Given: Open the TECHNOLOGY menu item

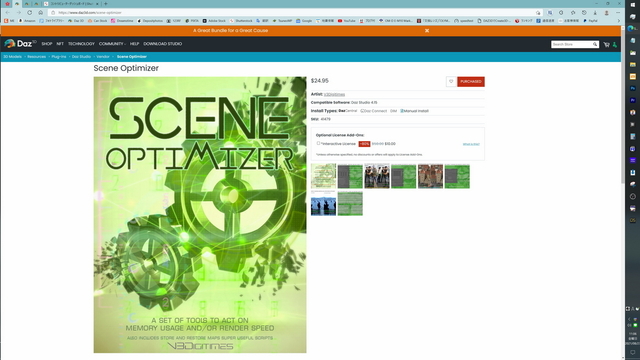Looking at the screenshot, I should tap(81, 44).
